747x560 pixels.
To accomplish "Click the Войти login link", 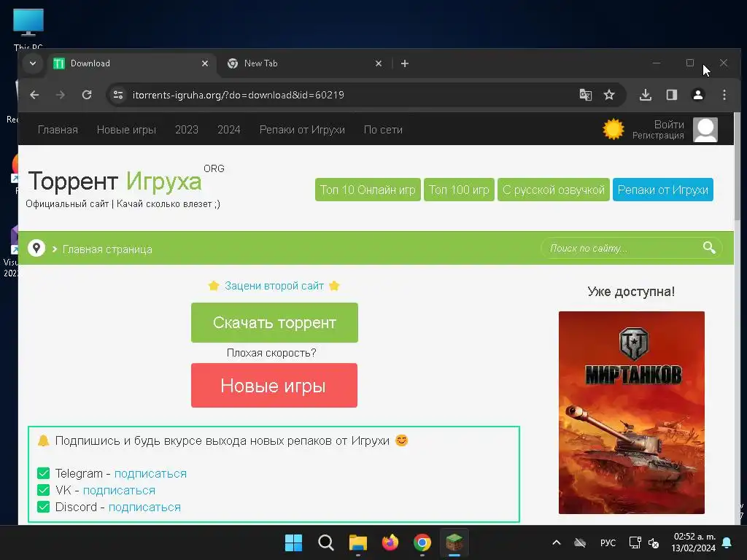I will click(669, 124).
